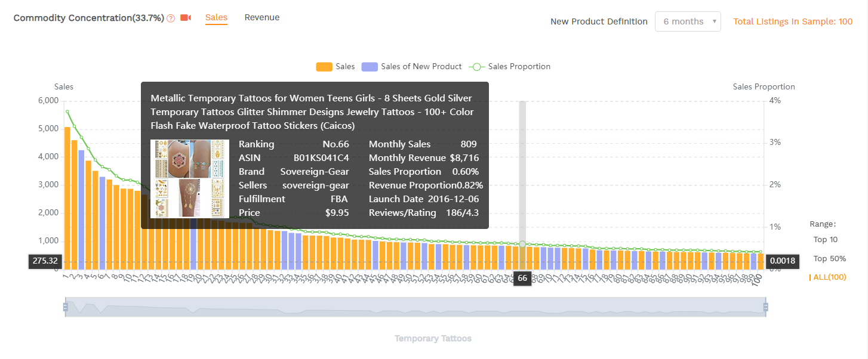
Task: Click left handle of zoom slider
Action: (x=66, y=307)
